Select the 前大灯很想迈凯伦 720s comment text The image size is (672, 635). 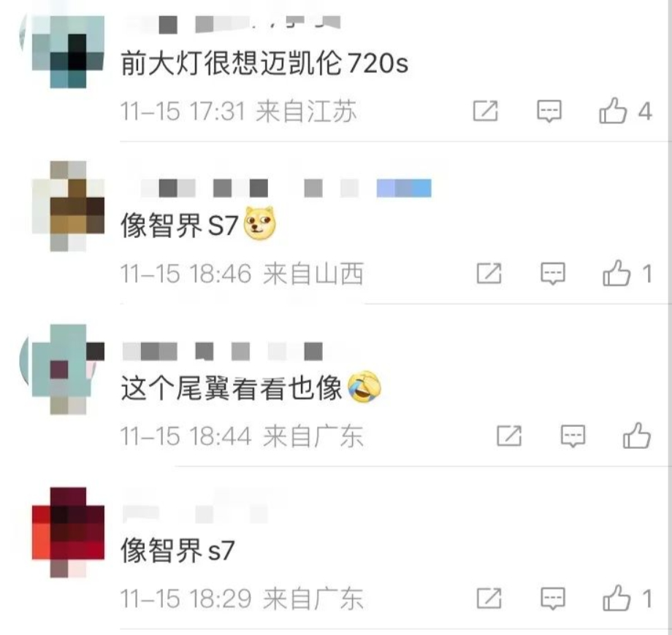(x=264, y=64)
